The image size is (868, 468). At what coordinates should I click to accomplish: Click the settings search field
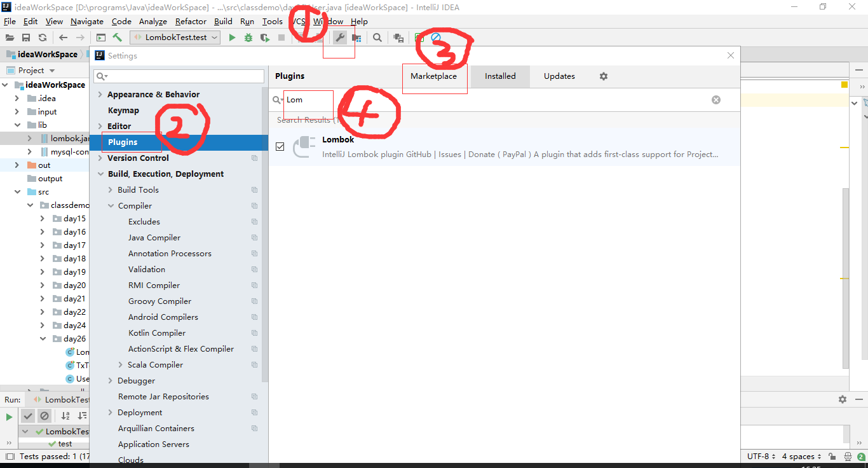(x=179, y=76)
